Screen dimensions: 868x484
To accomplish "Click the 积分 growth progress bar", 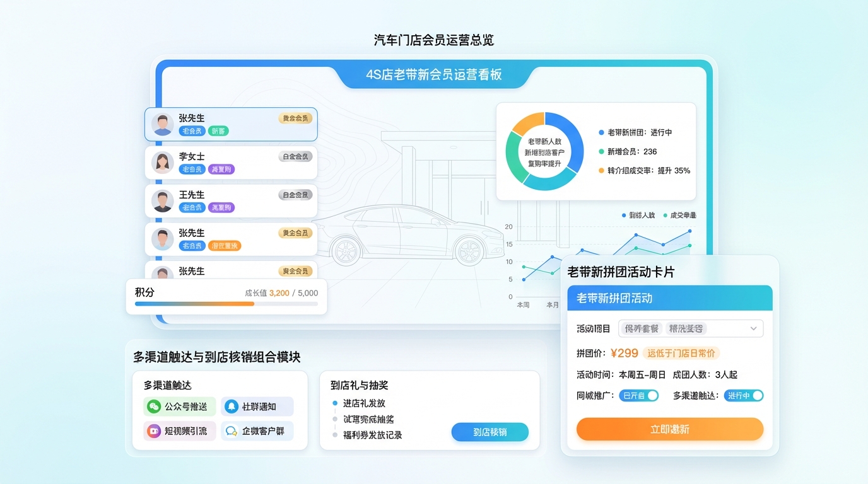I will [226, 304].
